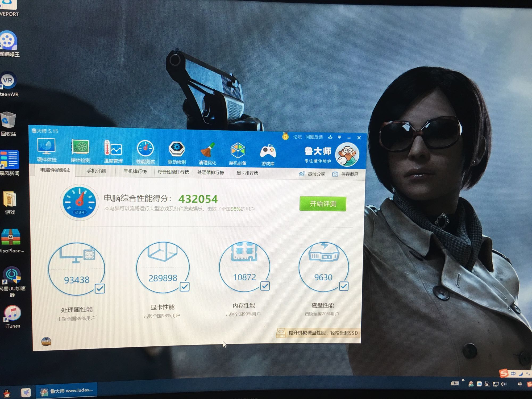
Task: Toggle 磁盘性能 disk score checkbox
Action: click(x=344, y=286)
